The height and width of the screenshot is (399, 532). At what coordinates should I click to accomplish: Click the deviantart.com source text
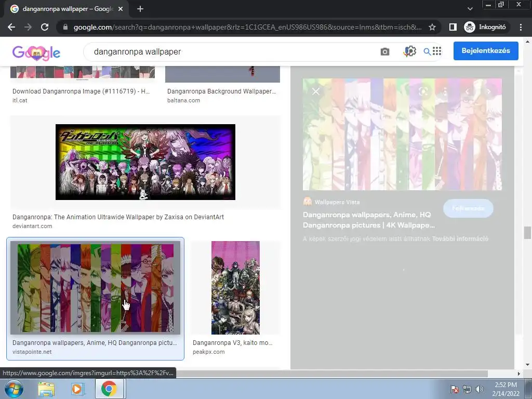pos(32,227)
